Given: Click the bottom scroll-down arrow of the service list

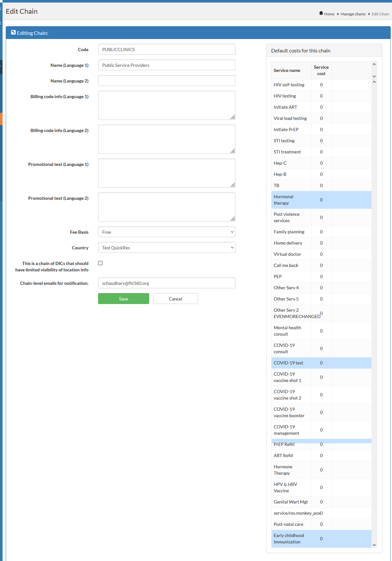Looking at the screenshot, I should point(374,545).
